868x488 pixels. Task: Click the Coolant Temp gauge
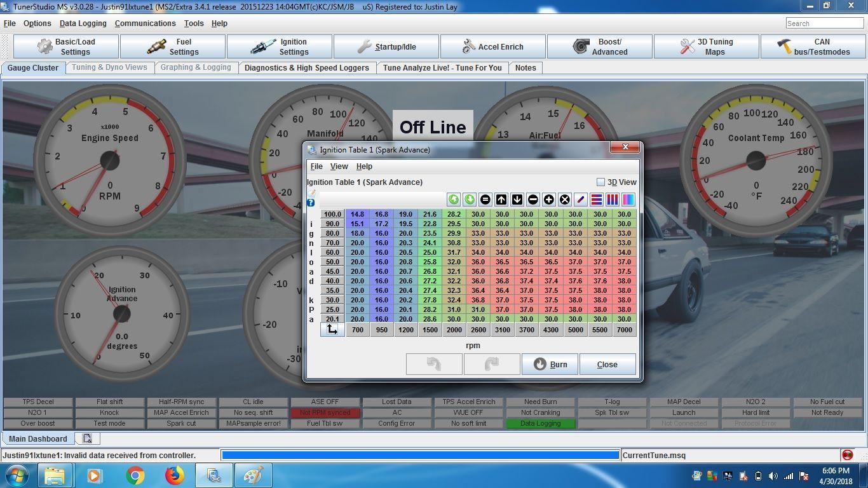pos(756,159)
